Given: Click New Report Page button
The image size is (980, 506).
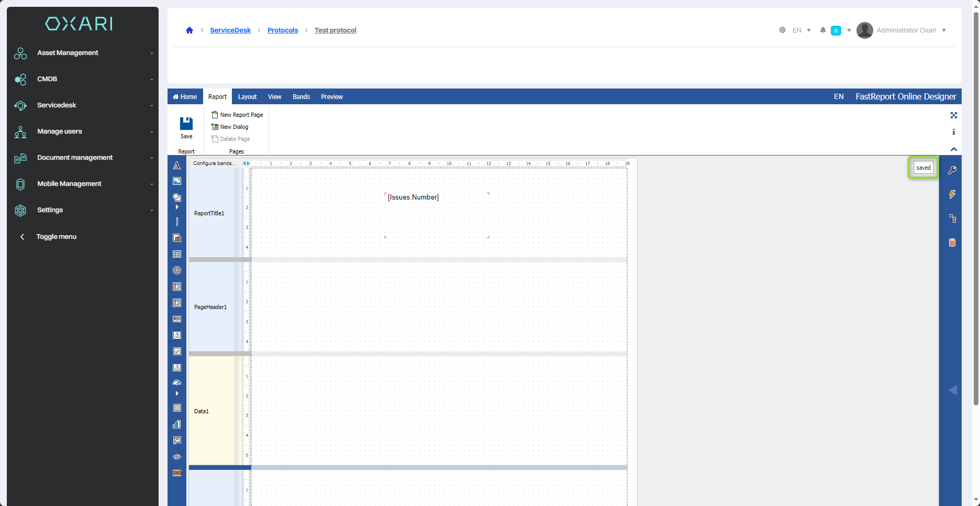Looking at the screenshot, I should [237, 115].
